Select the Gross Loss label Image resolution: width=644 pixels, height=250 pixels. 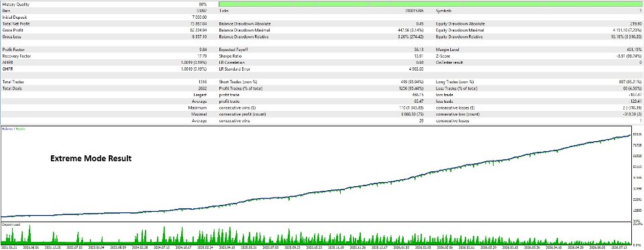coord(11,37)
